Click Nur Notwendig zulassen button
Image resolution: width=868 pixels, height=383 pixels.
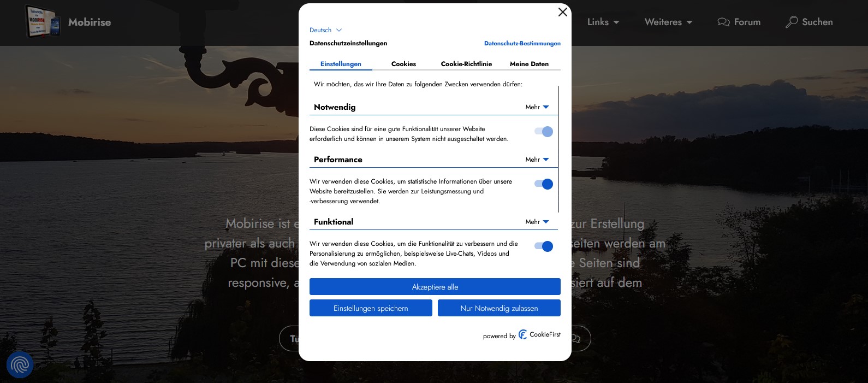(x=499, y=308)
